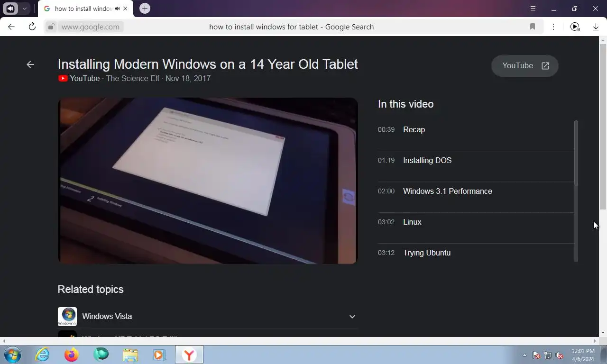
Task: Jump to the 01:19 Installing DOS chapter
Action: point(476,161)
